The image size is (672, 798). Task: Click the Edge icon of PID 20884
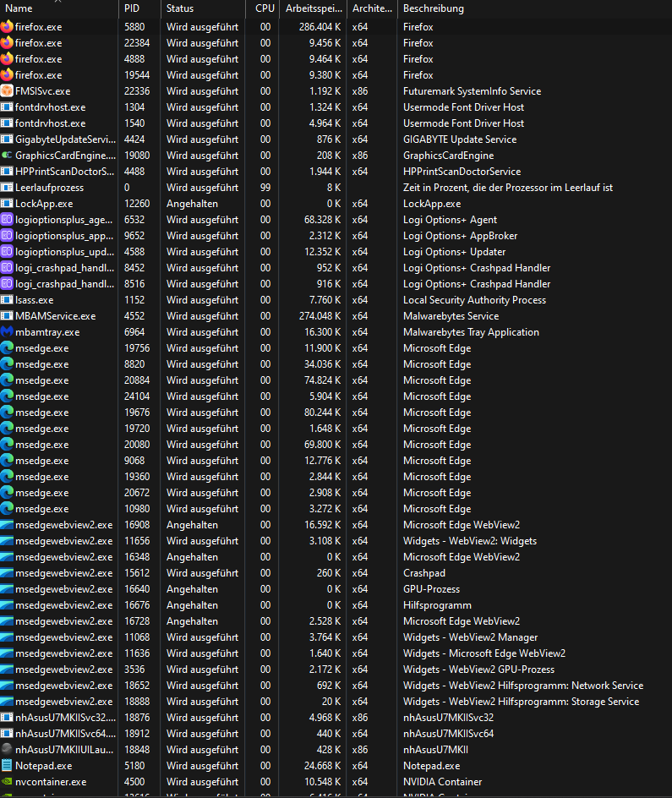click(x=7, y=380)
